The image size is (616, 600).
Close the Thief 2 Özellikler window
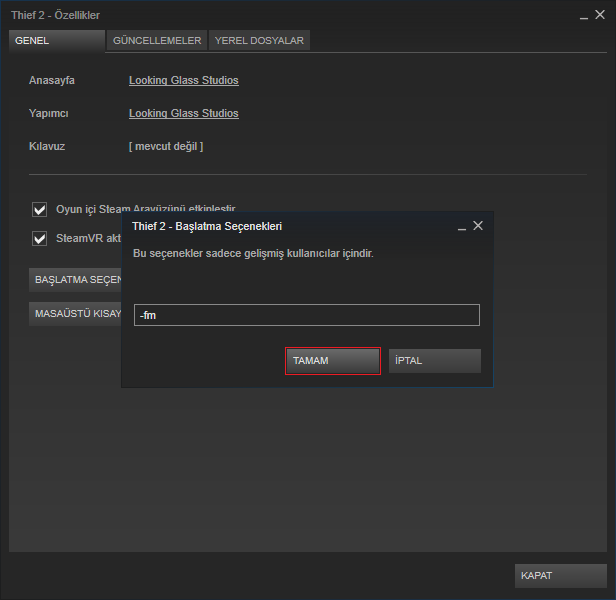tap(600, 15)
